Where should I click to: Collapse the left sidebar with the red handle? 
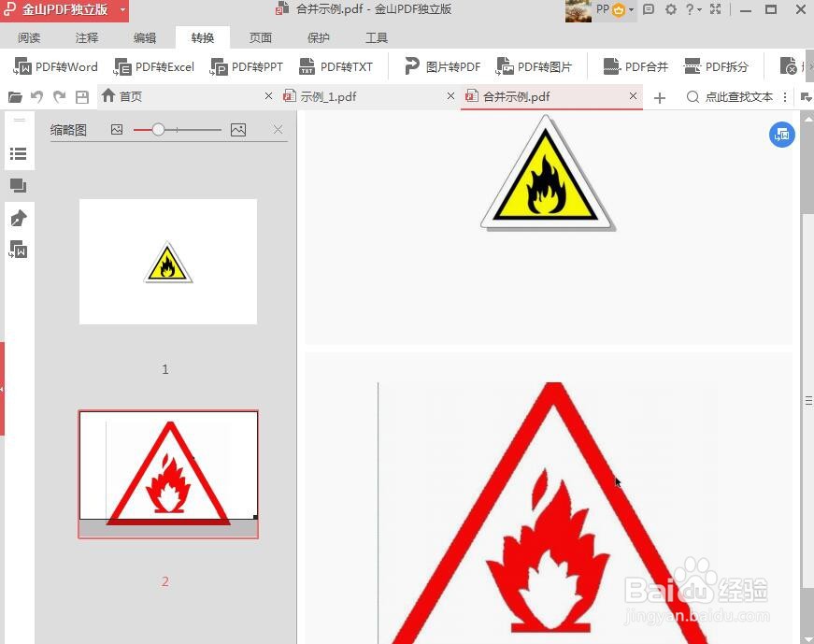click(2, 389)
